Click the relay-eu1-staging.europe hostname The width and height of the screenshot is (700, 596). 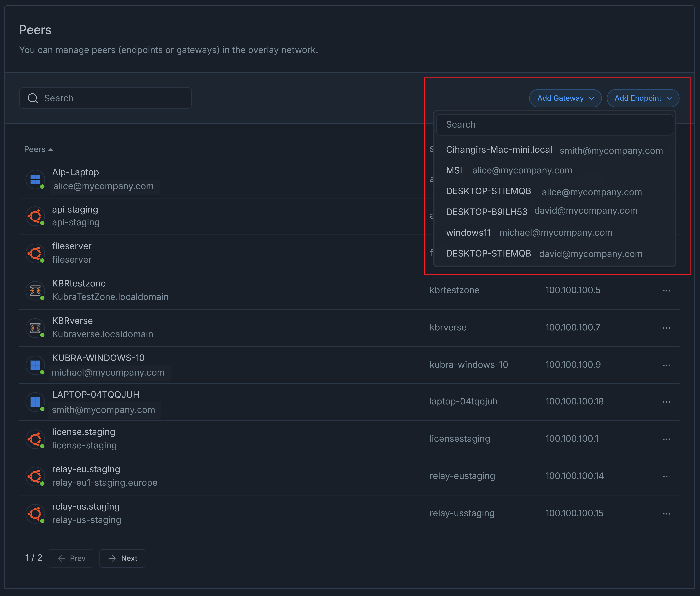[105, 483]
